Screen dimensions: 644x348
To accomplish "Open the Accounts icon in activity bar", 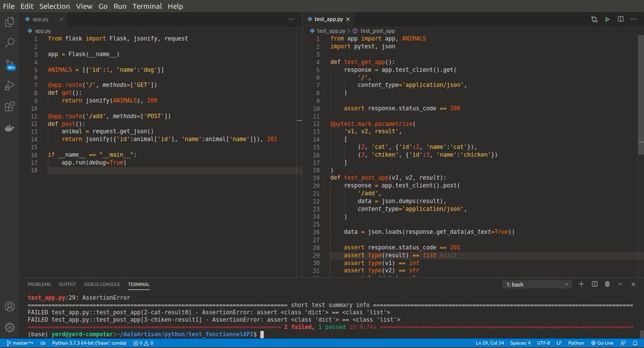I will point(10,307).
